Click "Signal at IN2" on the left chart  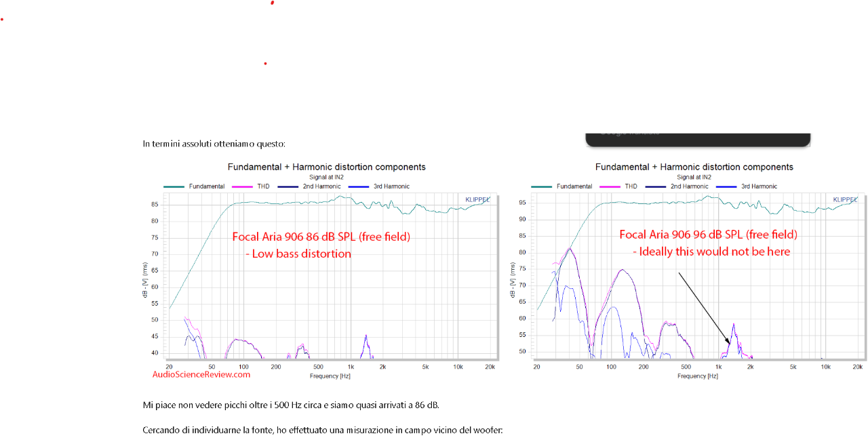pyautogui.click(x=327, y=177)
